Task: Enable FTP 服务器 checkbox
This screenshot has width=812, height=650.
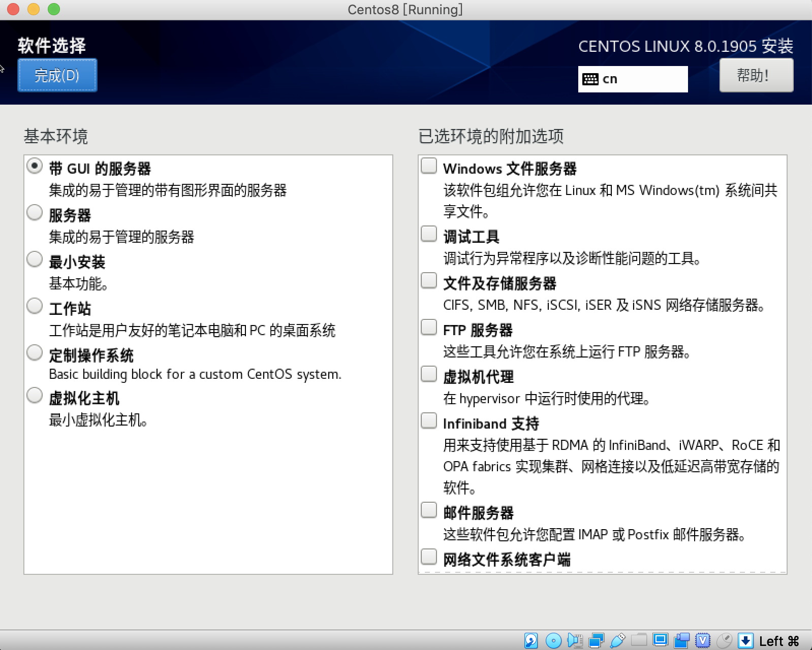Action: pos(429,327)
